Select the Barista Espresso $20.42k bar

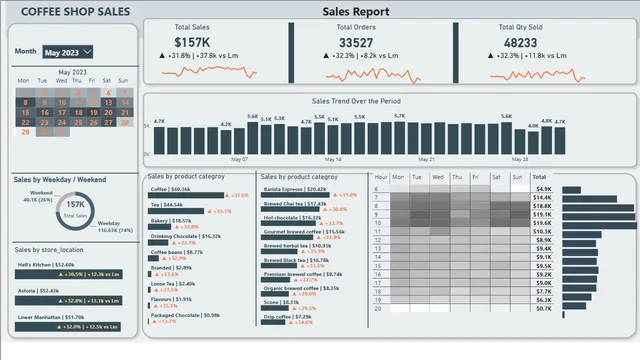(295, 195)
